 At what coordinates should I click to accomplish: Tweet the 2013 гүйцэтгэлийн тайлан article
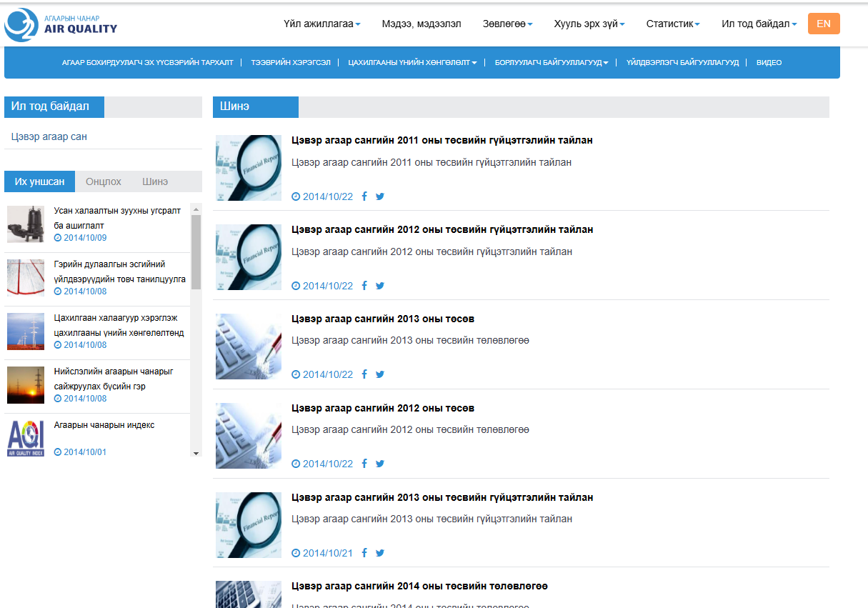(x=380, y=553)
